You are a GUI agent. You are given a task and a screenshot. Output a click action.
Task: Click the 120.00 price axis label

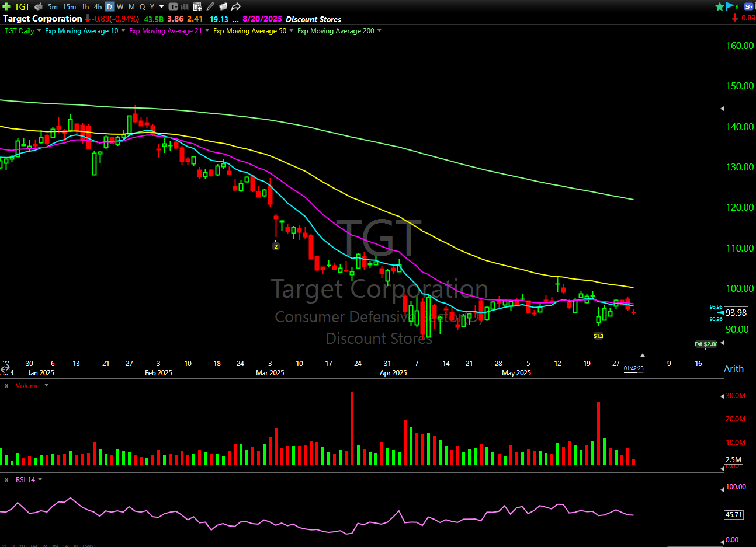click(x=740, y=207)
